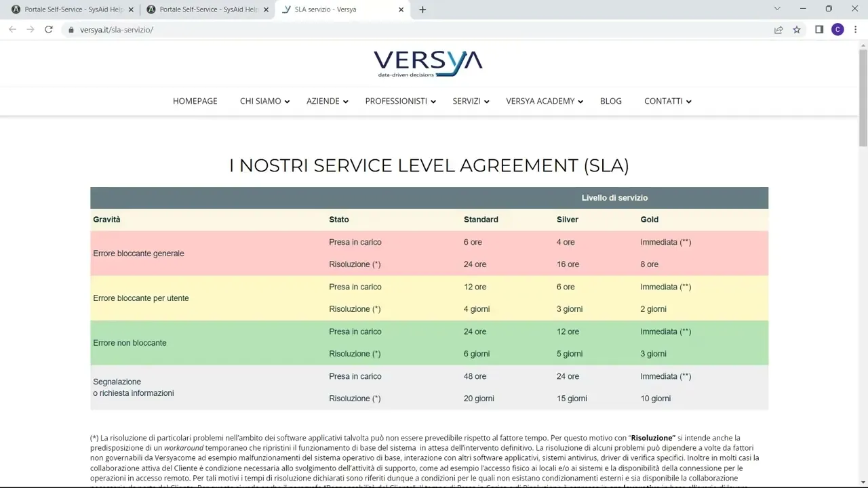
Task: Expand VERSYA ACADEMY dropdown chevron
Action: click(x=581, y=102)
